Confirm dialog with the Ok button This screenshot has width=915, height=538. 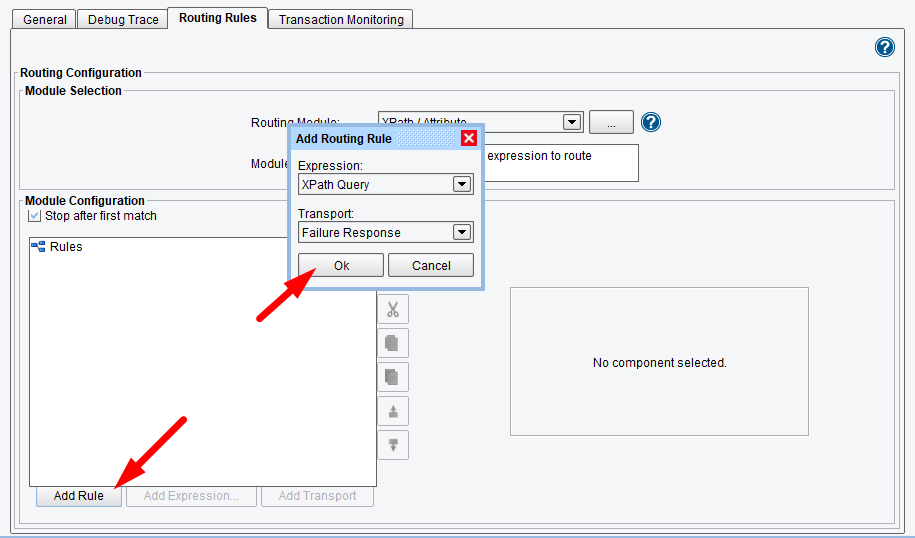pos(341,265)
